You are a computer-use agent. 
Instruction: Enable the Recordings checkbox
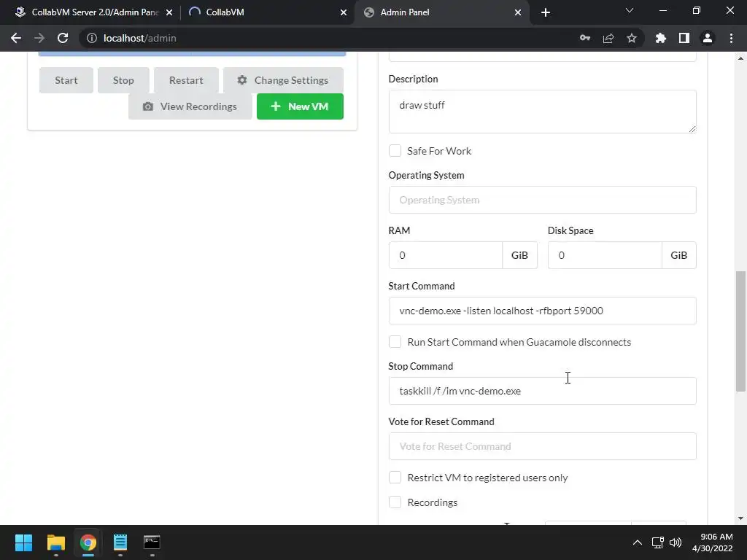point(395,502)
